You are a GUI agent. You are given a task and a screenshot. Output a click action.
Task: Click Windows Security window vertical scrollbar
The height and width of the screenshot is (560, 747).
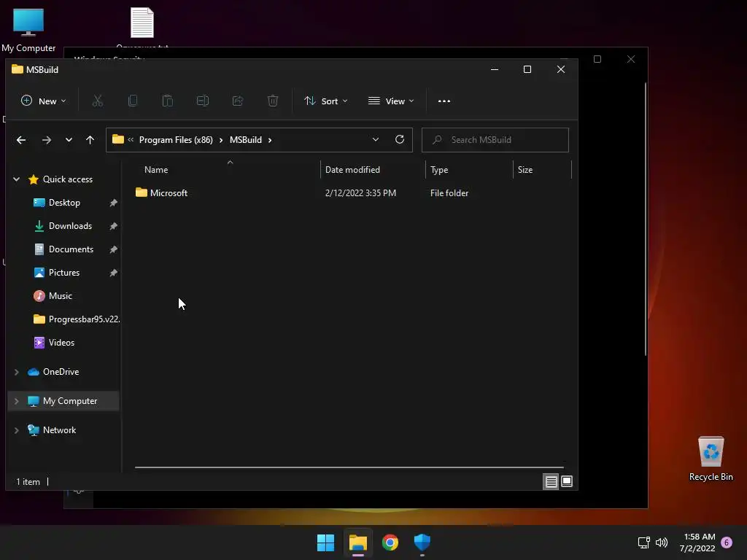[x=646, y=219]
